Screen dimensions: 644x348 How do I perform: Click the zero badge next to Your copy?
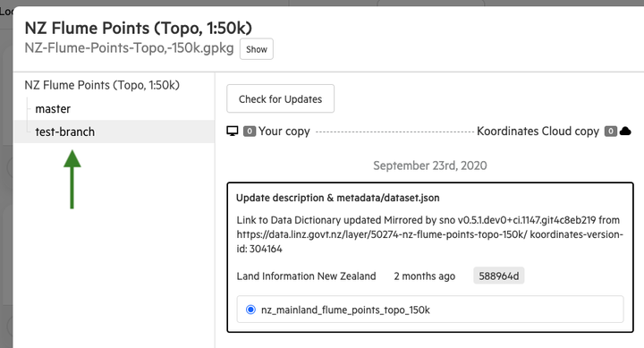250,132
